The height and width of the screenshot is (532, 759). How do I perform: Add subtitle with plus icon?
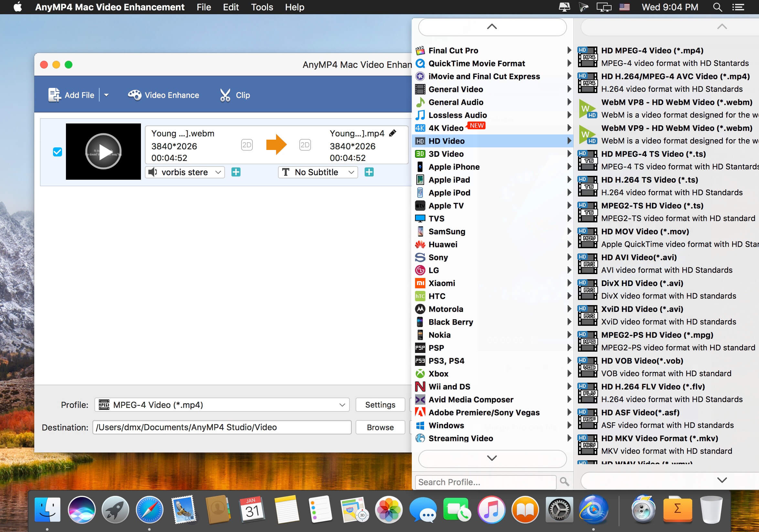point(369,172)
